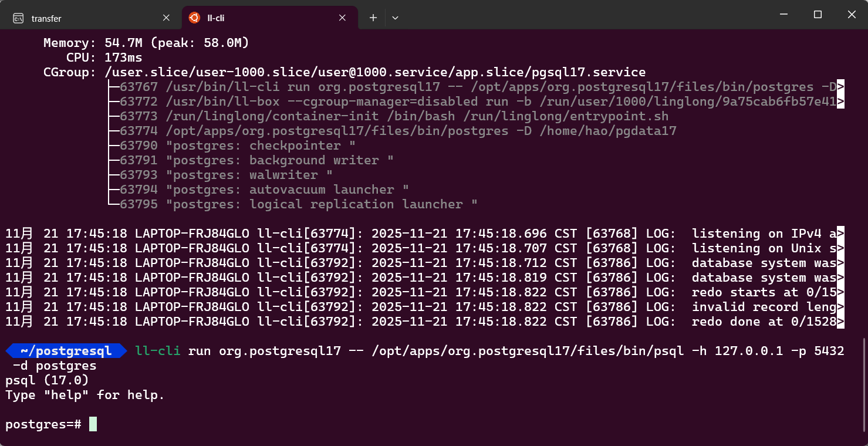Image resolution: width=868 pixels, height=446 pixels.
Task: Click the command prompt icon on transfer tab
Action: click(18, 18)
